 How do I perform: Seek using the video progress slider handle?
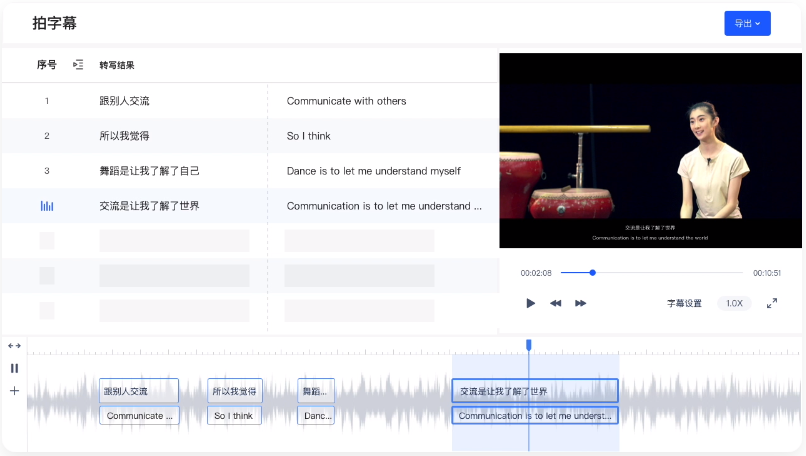coord(593,272)
